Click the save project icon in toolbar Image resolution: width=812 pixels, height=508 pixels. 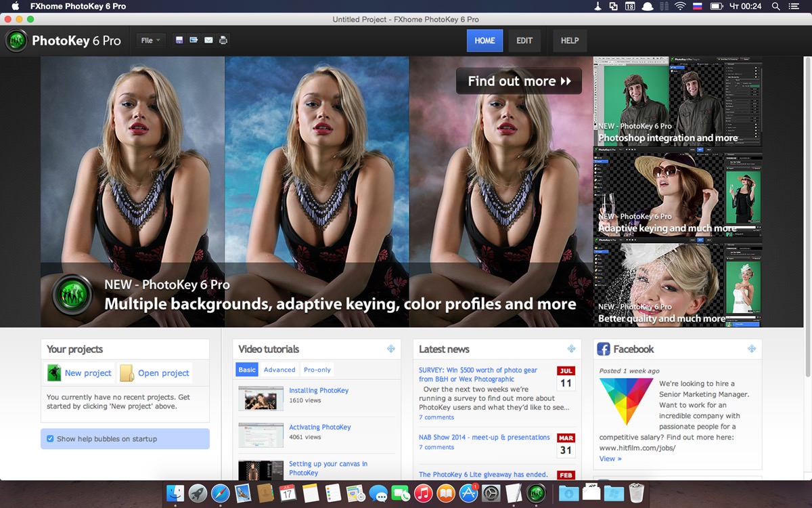coord(179,40)
